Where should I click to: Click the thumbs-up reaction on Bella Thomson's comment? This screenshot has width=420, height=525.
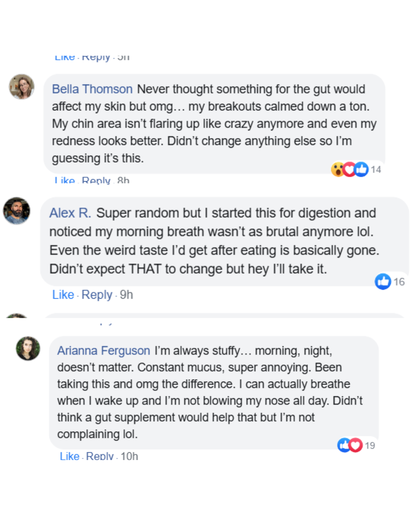coord(362,170)
